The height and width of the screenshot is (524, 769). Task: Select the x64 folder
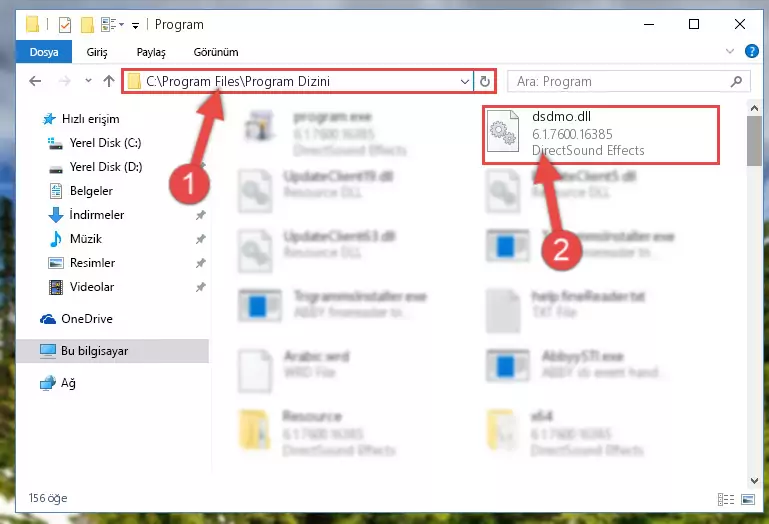[x=565, y=432]
